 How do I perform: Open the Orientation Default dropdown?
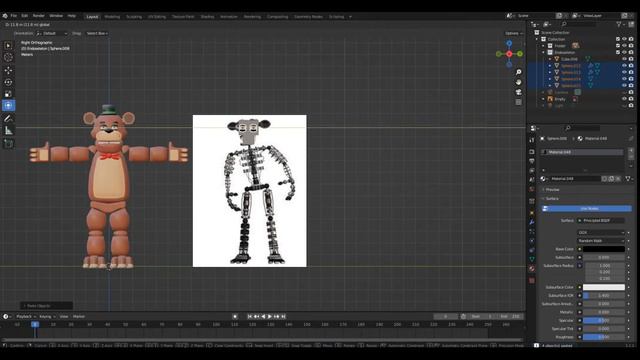click(x=52, y=33)
